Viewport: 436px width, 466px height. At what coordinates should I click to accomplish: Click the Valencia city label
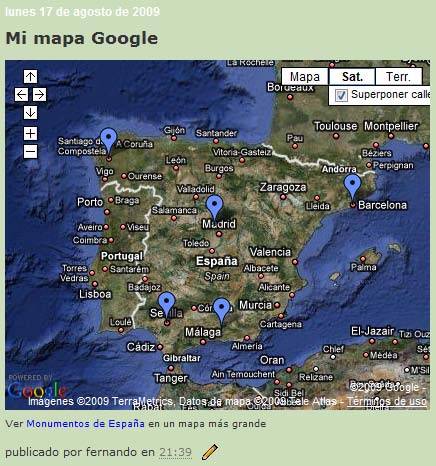[x=270, y=252]
